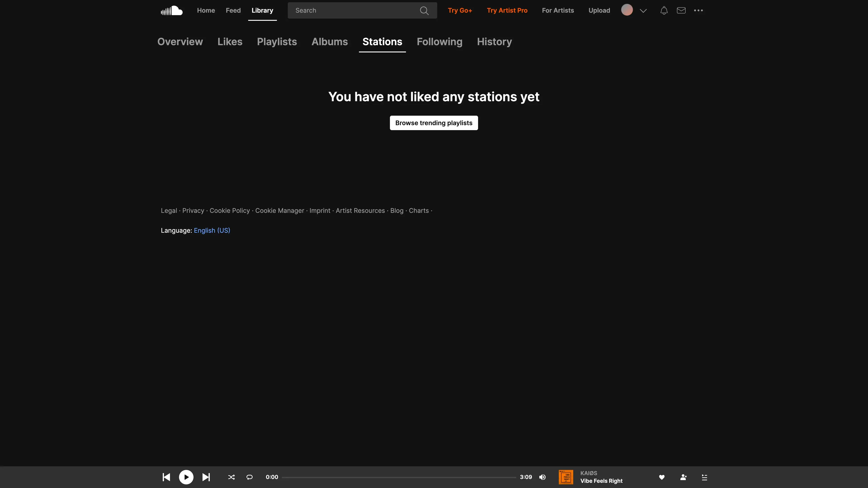
Task: Open the notifications bell
Action: click(x=664, y=10)
